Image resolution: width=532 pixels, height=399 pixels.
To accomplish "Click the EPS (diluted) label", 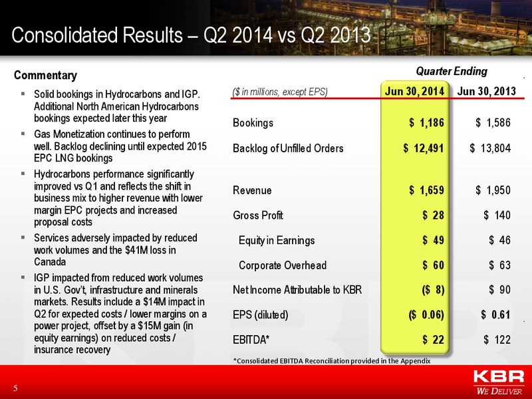I will [x=261, y=315].
